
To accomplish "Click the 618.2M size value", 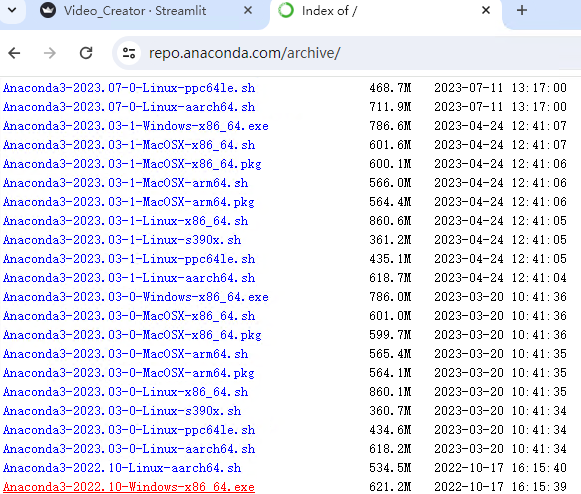I will tap(390, 450).
